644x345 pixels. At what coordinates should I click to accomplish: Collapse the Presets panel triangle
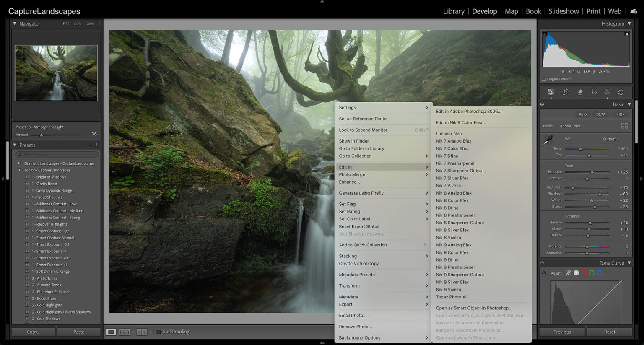(x=15, y=145)
